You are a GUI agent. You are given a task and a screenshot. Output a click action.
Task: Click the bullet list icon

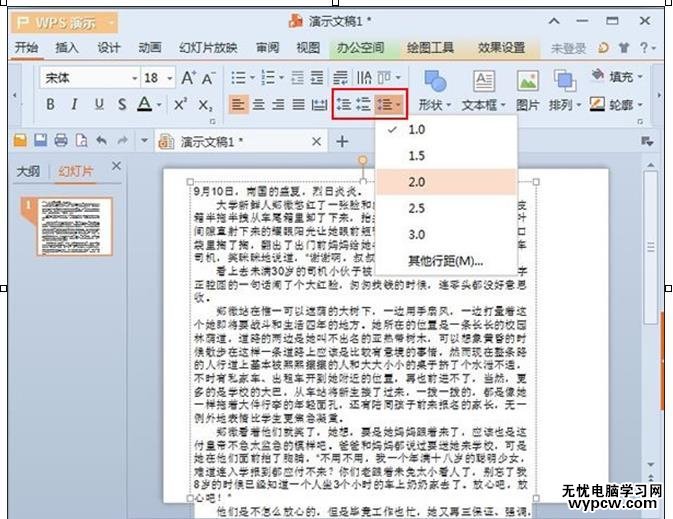[x=239, y=78]
